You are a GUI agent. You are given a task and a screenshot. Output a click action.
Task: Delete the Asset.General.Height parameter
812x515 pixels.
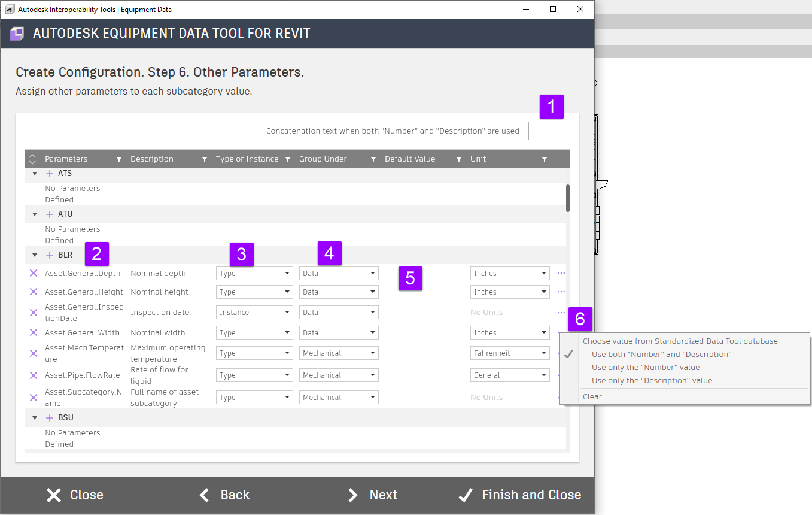click(x=34, y=292)
